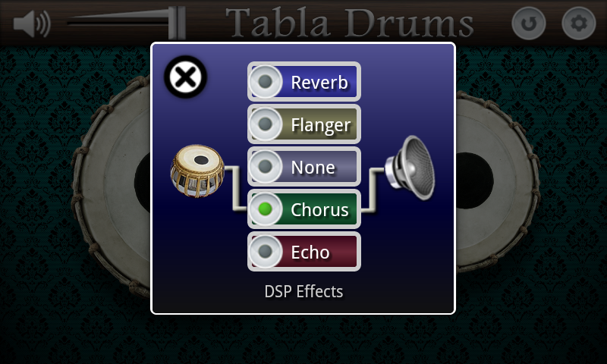Viewport: 607px width, 364px height.
Task: Close the DSP Effects dialog
Action: click(185, 77)
